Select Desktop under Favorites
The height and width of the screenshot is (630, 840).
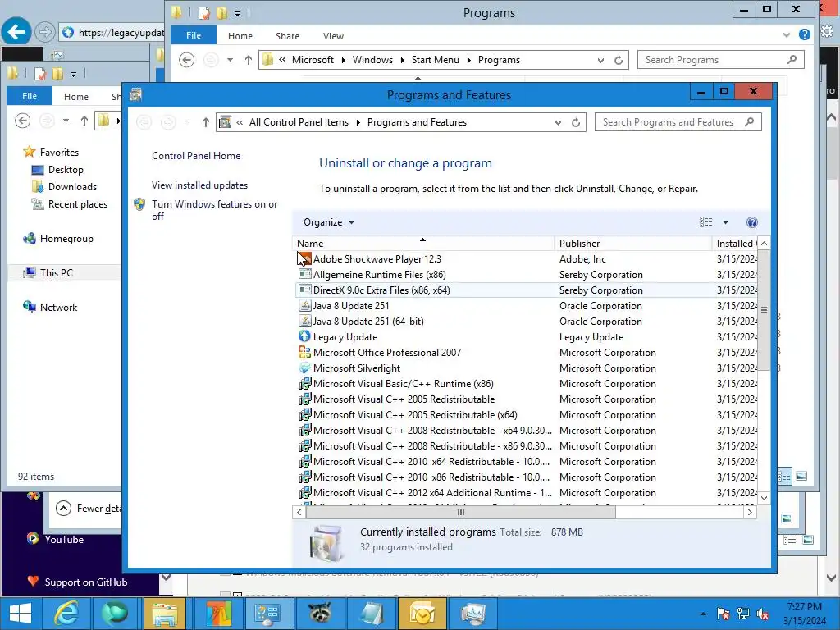click(66, 170)
